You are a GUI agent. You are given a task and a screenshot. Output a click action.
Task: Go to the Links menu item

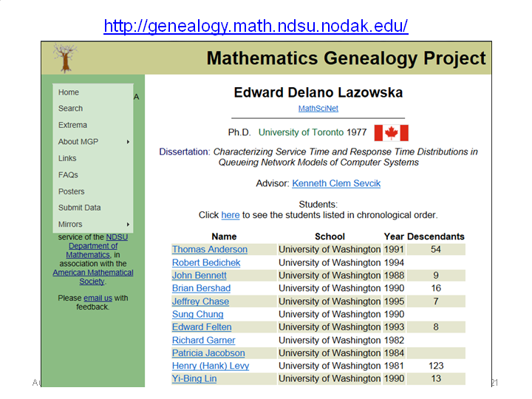tap(67, 158)
